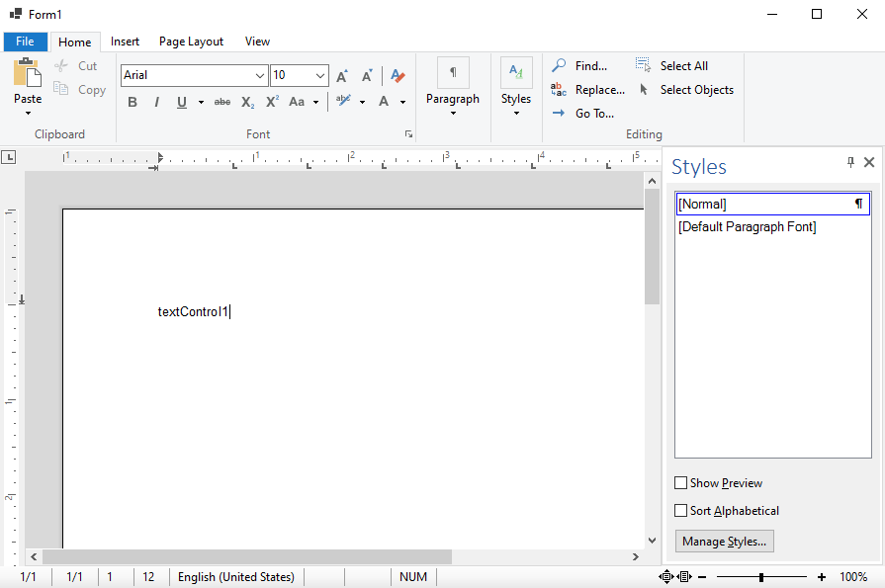Click the Copy icon
Screen dimensions: 885x588
[x=61, y=89]
